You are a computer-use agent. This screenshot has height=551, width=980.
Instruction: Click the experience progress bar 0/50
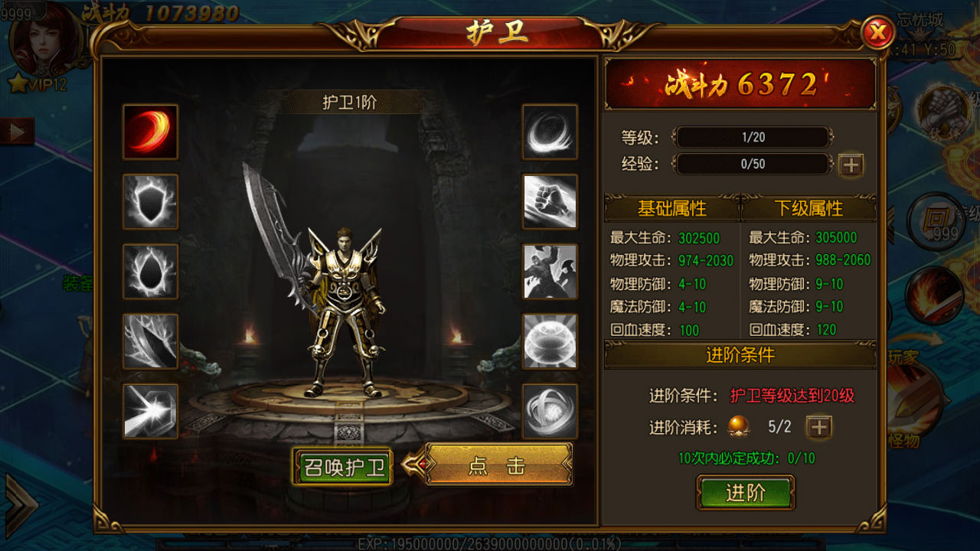click(752, 164)
